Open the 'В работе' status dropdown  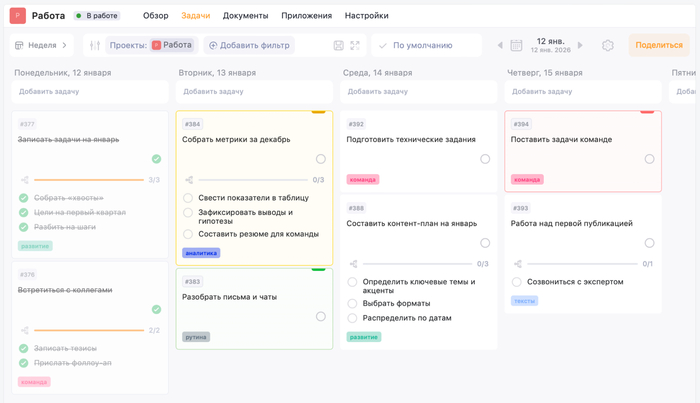coord(97,16)
